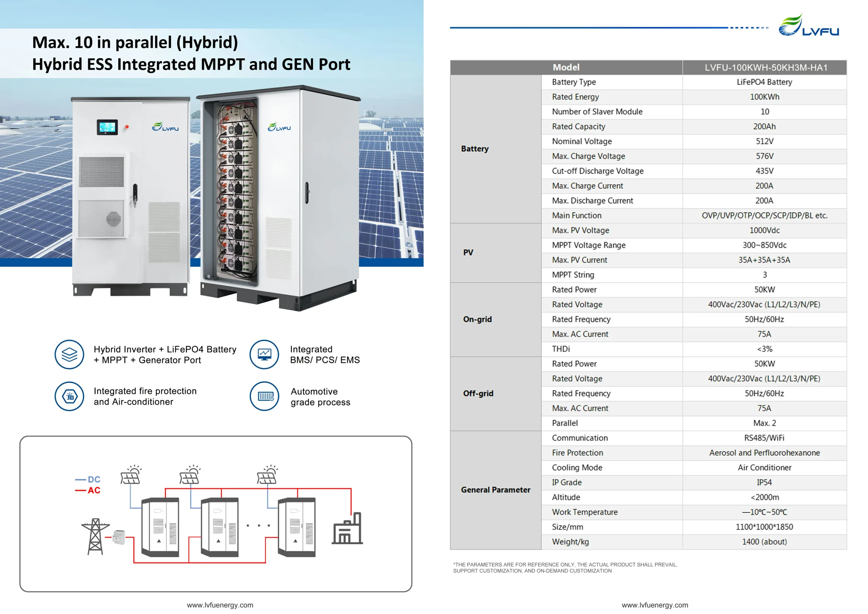The height and width of the screenshot is (614, 868).
Task: Click the Communication value RS485/WiFi
Action: tap(764, 438)
